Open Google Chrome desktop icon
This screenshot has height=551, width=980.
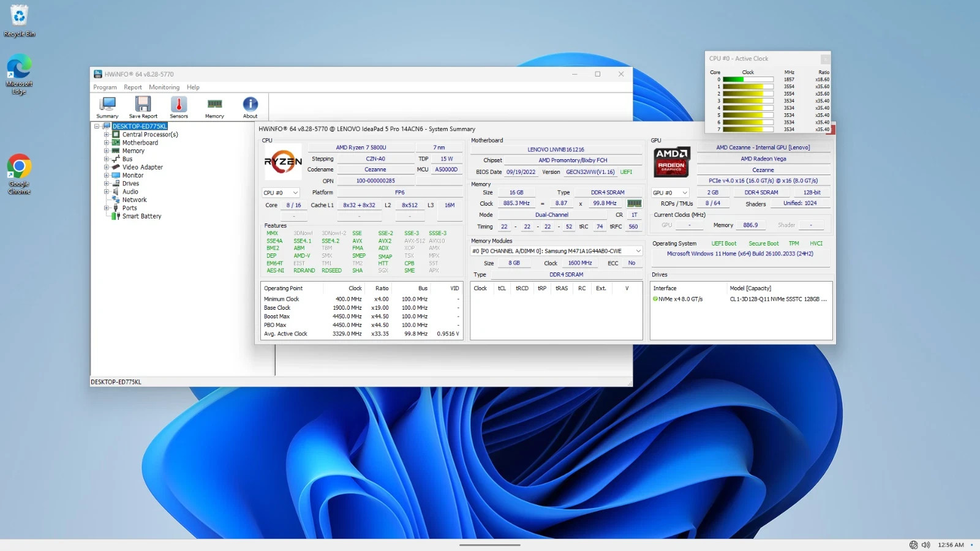(x=19, y=174)
